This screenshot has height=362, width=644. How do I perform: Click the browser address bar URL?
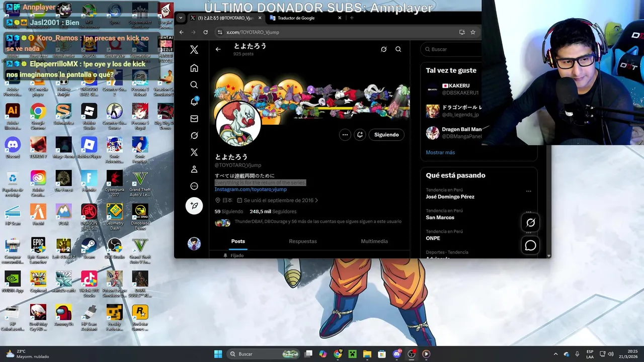point(253,32)
